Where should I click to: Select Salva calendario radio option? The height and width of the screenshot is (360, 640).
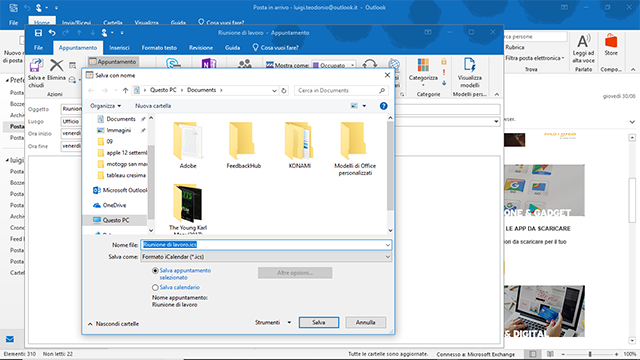tap(155, 287)
